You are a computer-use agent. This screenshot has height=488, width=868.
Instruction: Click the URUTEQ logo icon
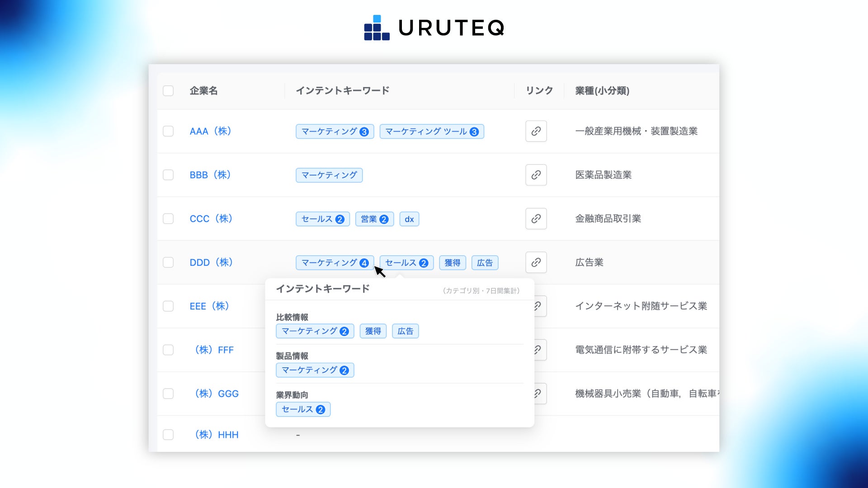377,28
